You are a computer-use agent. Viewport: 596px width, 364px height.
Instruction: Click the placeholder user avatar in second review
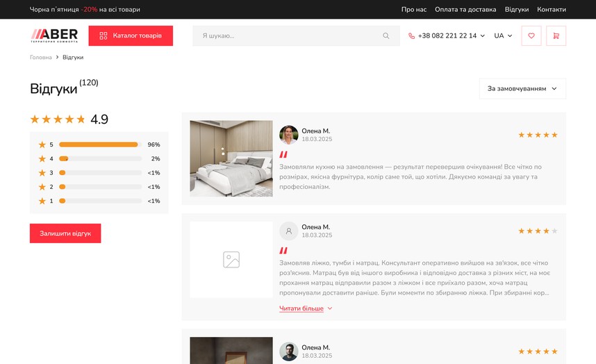tap(289, 231)
